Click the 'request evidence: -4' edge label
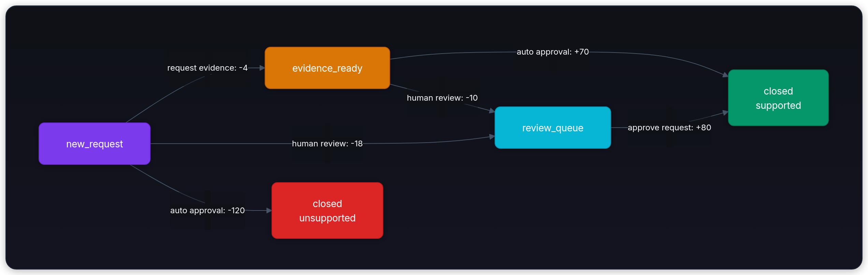 [207, 68]
